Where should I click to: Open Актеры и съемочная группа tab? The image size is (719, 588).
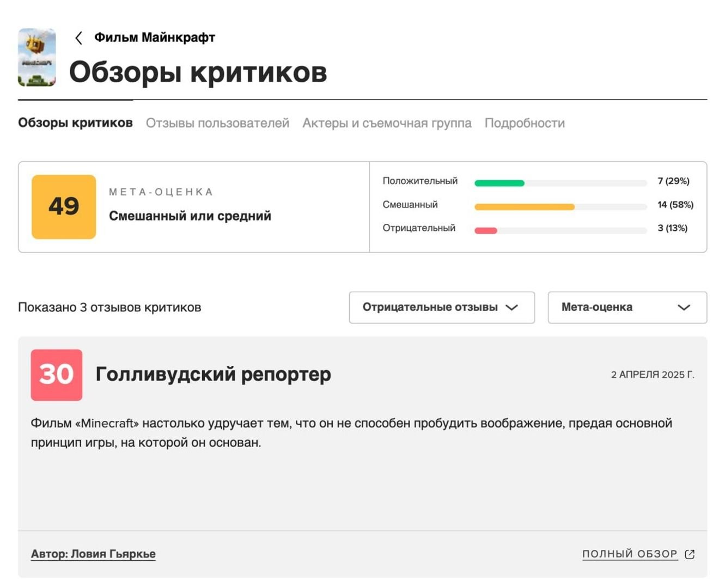[x=387, y=123]
